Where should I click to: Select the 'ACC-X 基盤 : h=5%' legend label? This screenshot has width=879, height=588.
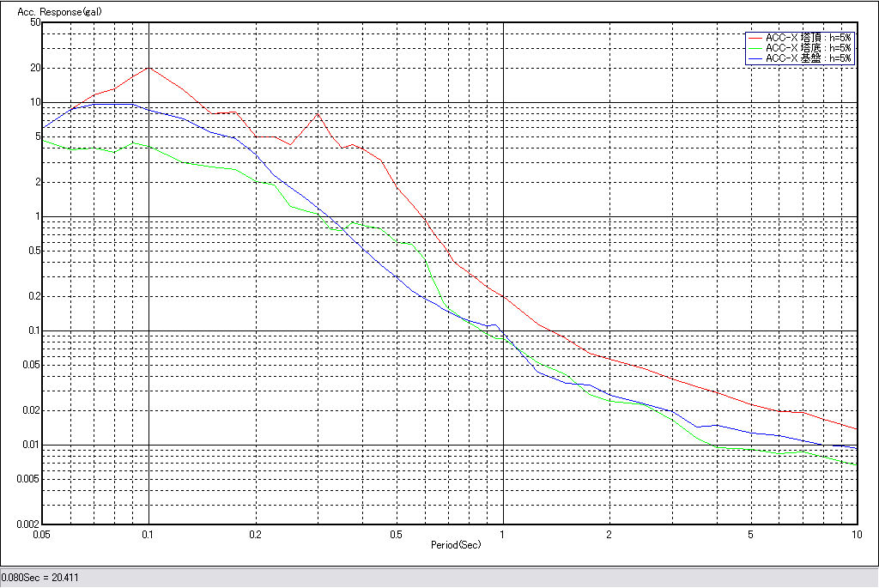(x=809, y=58)
